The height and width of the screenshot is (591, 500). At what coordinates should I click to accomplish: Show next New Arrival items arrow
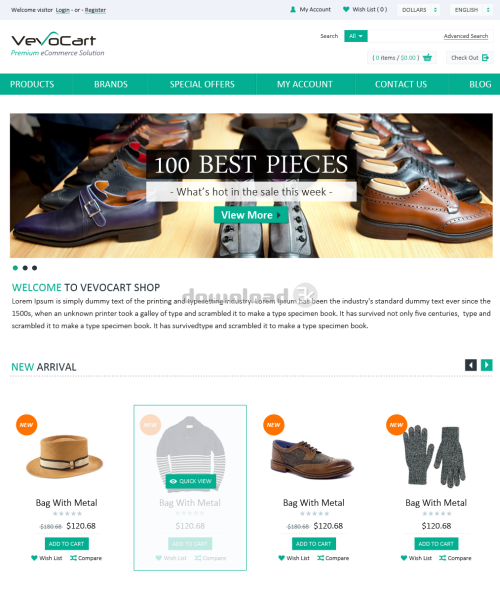point(486,365)
